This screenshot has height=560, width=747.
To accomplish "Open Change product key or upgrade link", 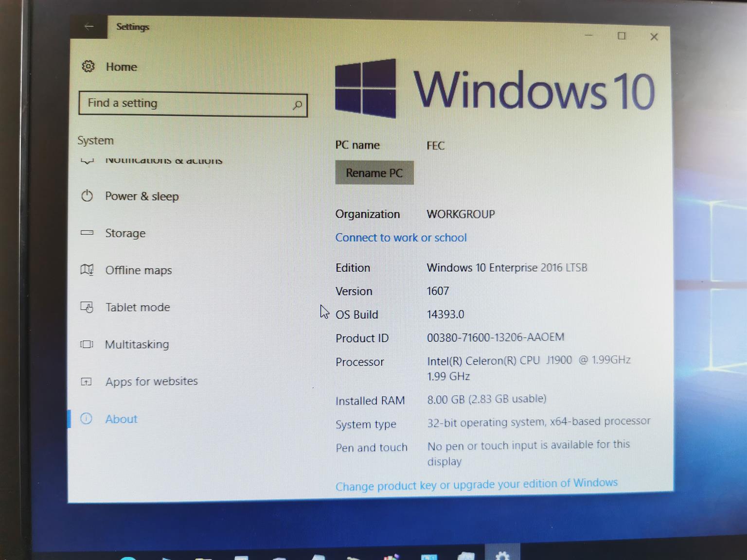I will [x=476, y=485].
